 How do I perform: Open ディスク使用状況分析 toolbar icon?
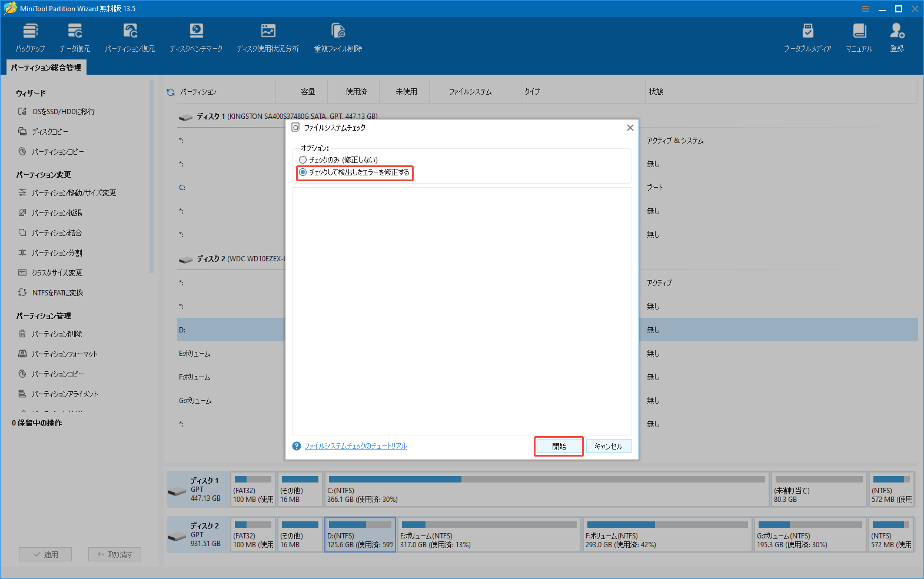pyautogui.click(x=268, y=38)
